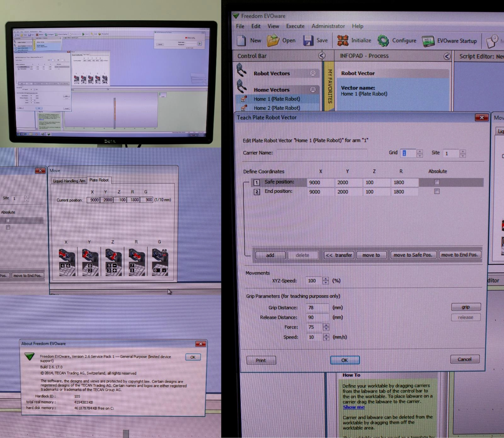This screenshot has width=504, height=438.
Task: Switch to the Liquid Handling Arm tab
Action: point(69,181)
